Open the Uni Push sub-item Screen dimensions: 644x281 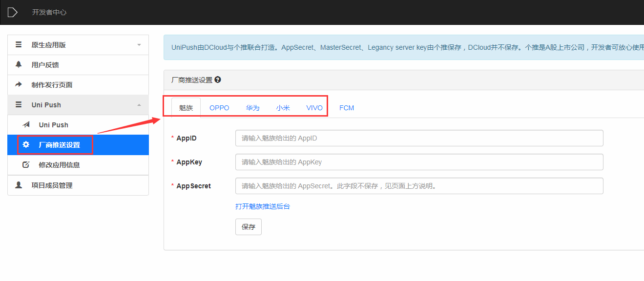point(78,125)
